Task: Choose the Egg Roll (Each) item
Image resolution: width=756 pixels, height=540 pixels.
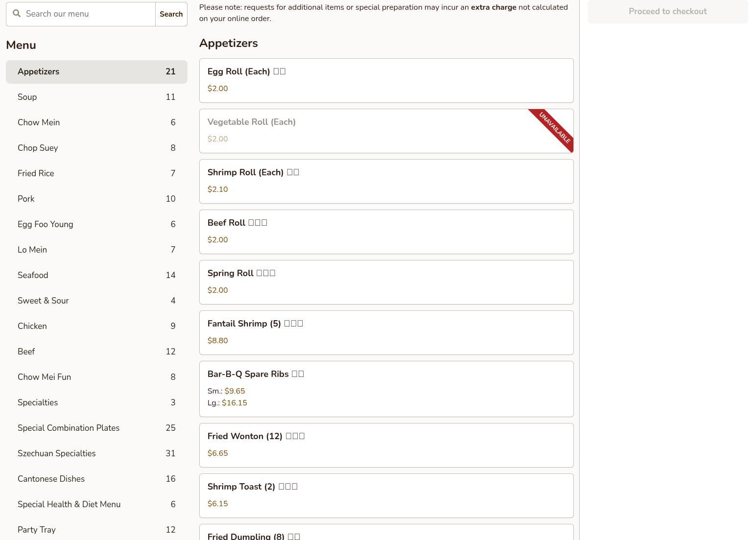Action: click(x=386, y=80)
